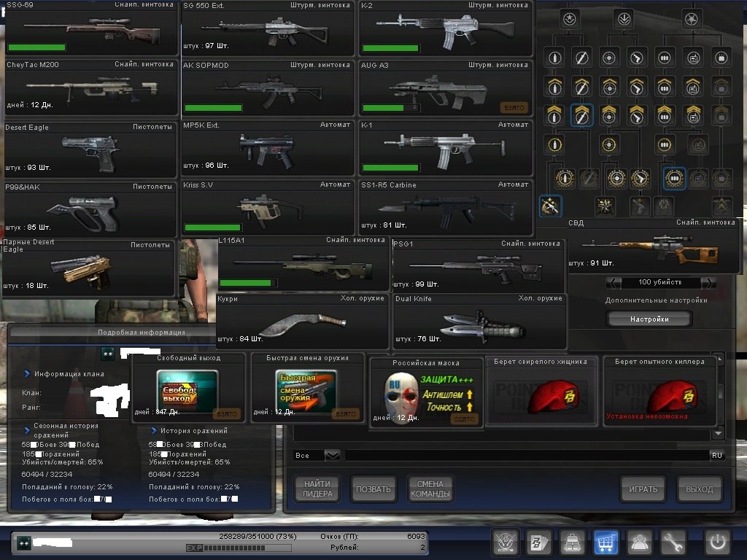747x560 pixels.
Task: Select the plain knife skill without chevron
Action: pos(581,58)
